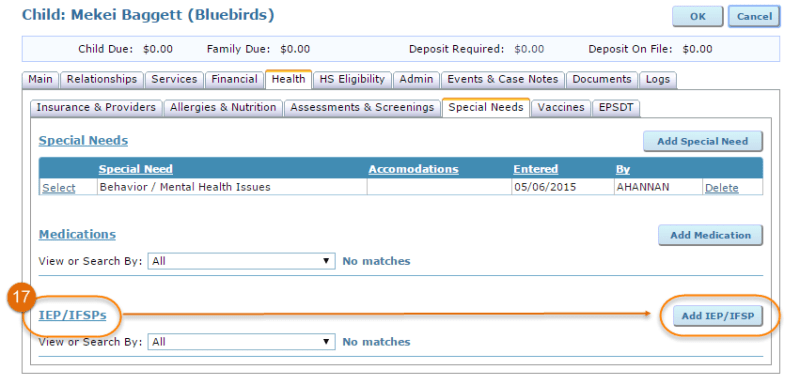This screenshot has width=800, height=385.
Task: Switch to the Admin tab
Action: [416, 80]
